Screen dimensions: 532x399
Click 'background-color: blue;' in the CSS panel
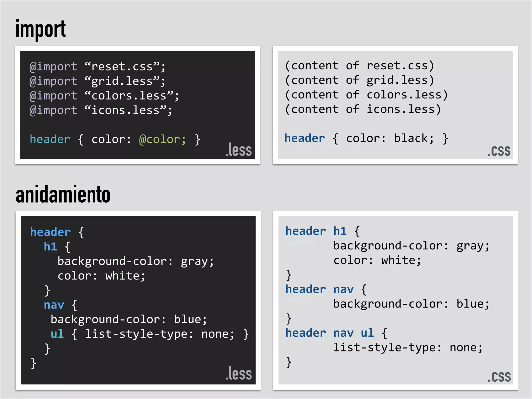pos(411,304)
